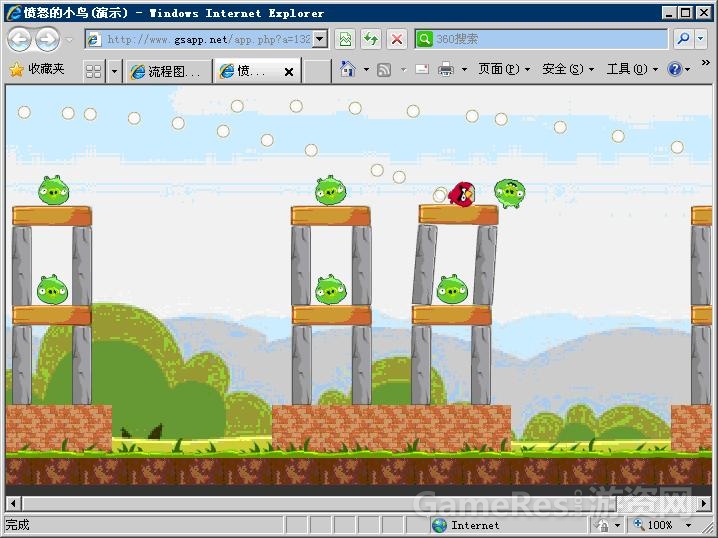Click the IE icon in title bar
Image resolution: width=718 pixels, height=538 pixels.
(x=15, y=13)
